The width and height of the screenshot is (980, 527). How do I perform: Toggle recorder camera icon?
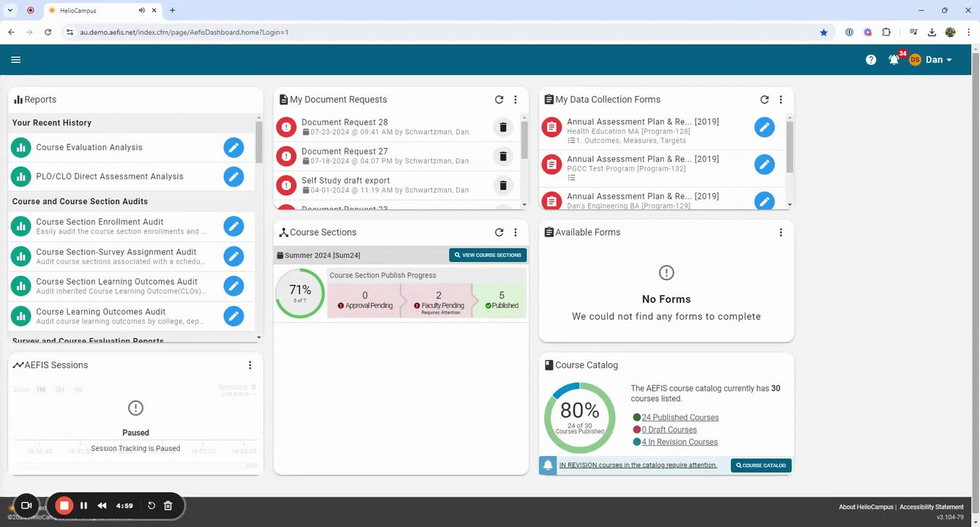[x=26, y=506]
